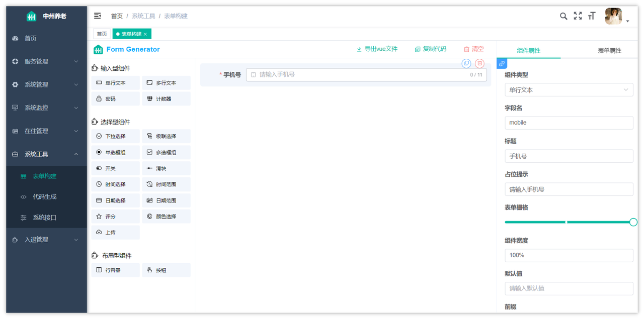Viewport: 644px width, 319px height.
Task: Expand 在住管理 sidebar menu
Action: point(46,131)
